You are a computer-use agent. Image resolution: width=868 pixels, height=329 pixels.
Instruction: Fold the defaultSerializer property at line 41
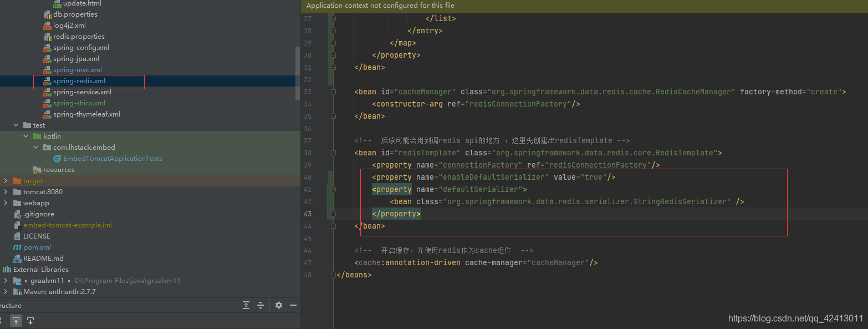[x=333, y=189]
